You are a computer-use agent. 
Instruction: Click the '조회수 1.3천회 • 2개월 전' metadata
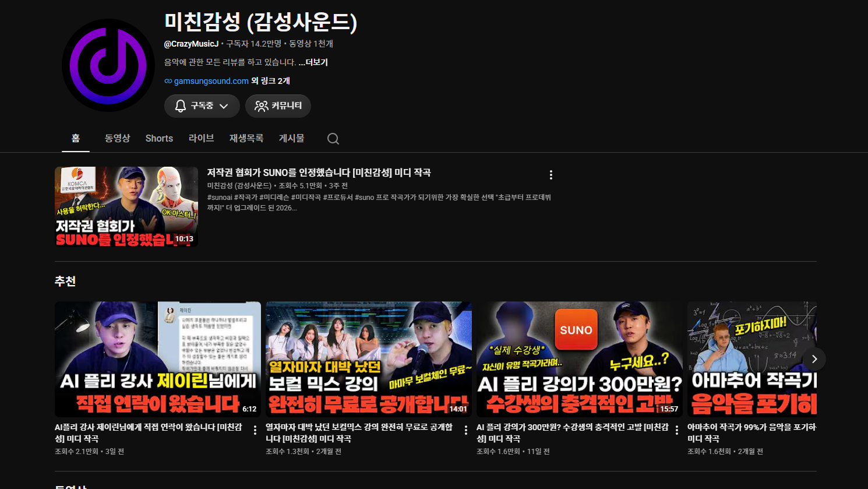coord(304,452)
